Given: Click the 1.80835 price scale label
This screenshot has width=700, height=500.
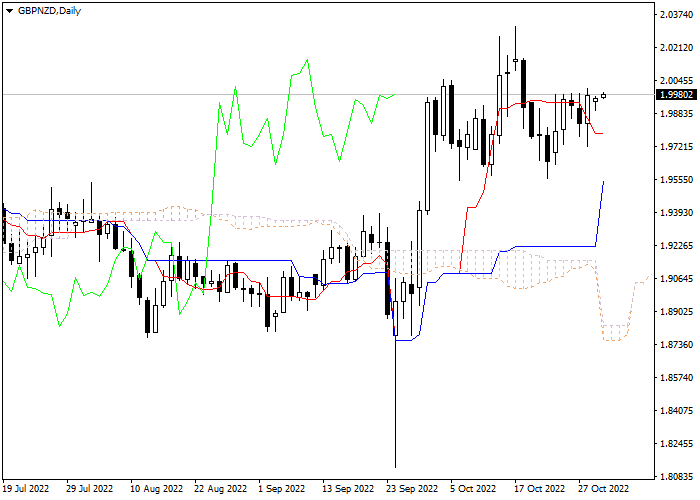Looking at the screenshot, I should click(676, 476).
